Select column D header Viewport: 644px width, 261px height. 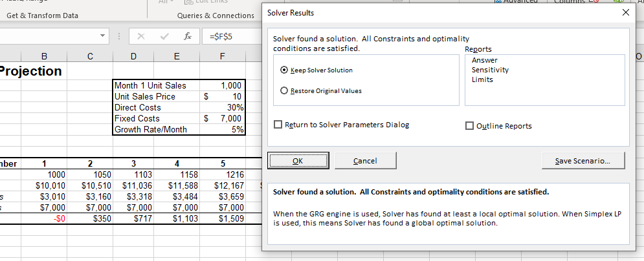click(133, 57)
